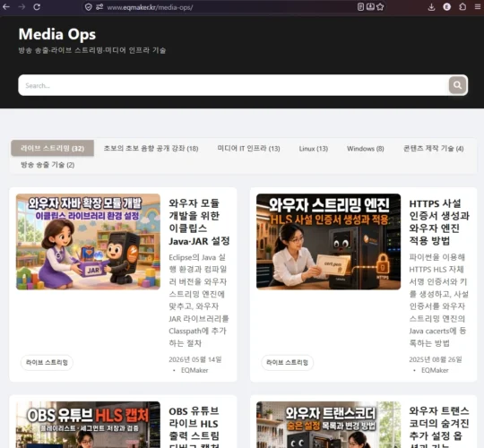Click the excerpt starting with Eclipse의 Java 실행 환경

198,300
